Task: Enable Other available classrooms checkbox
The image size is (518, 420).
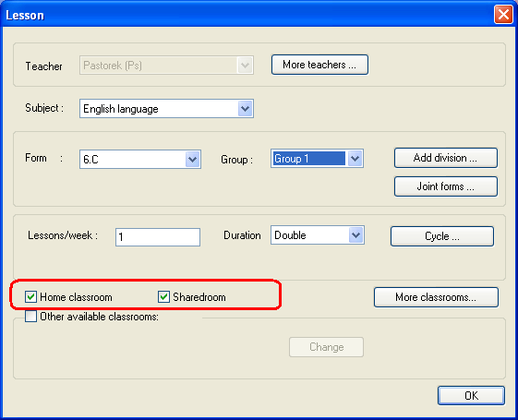Action: point(30,317)
